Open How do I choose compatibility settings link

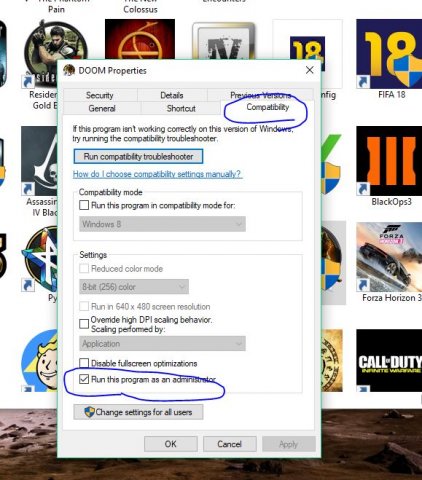(157, 174)
